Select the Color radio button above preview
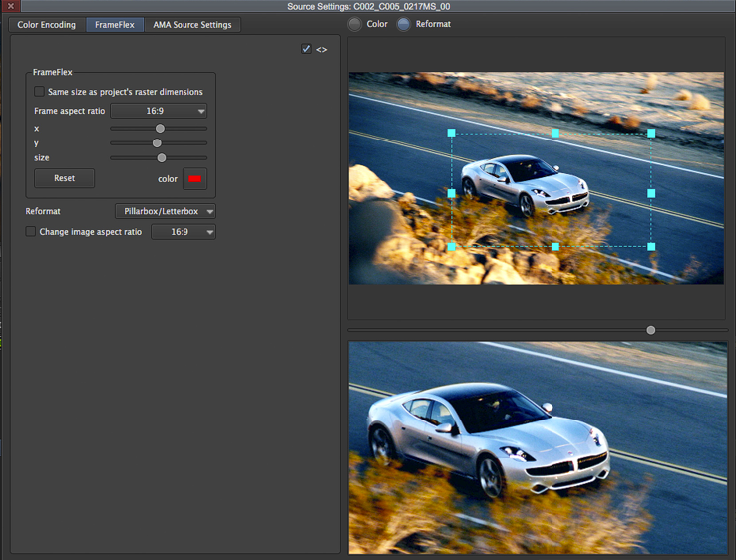 (355, 24)
